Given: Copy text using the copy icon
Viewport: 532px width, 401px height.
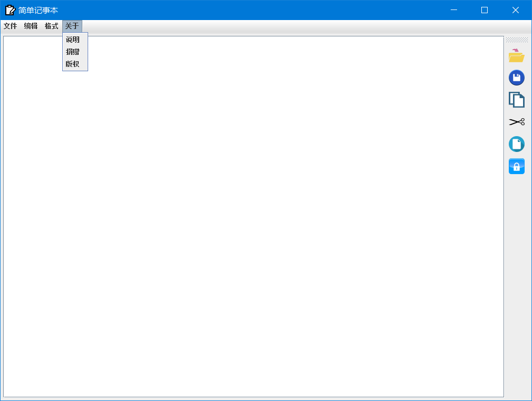Looking at the screenshot, I should [x=517, y=99].
